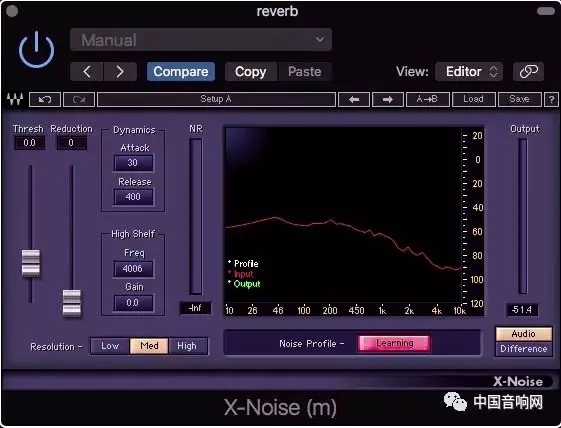Click the Input legend label
The height and width of the screenshot is (428, 561).
click(x=243, y=274)
